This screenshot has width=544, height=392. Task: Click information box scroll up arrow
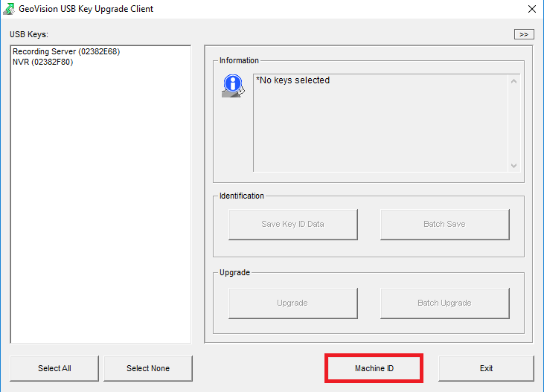tap(513, 81)
